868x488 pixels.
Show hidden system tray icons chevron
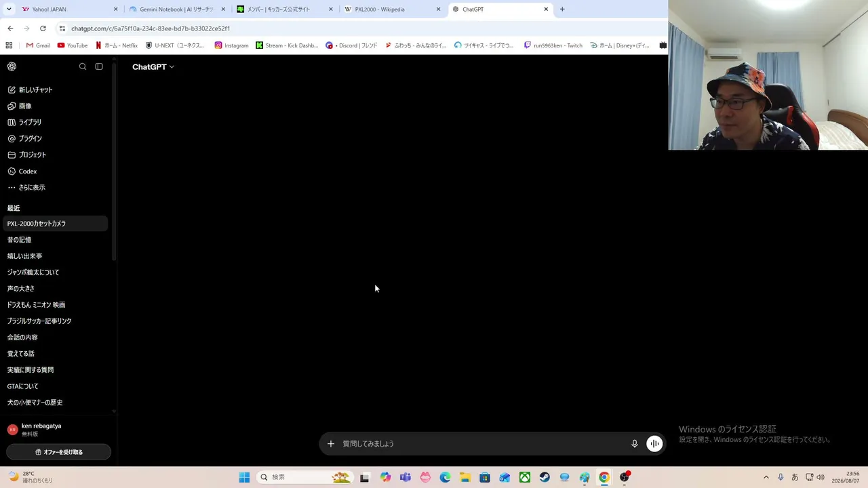(766, 477)
